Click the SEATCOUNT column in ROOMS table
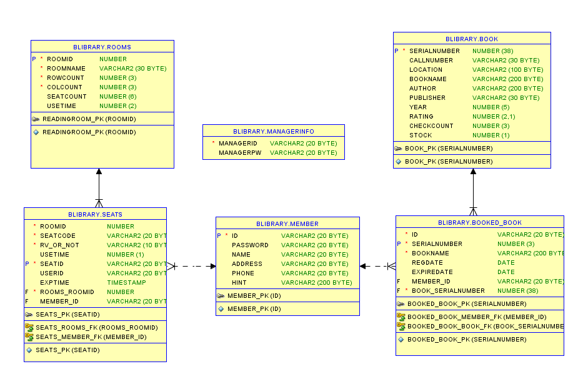This screenshot has height=369, width=588. coord(67,97)
